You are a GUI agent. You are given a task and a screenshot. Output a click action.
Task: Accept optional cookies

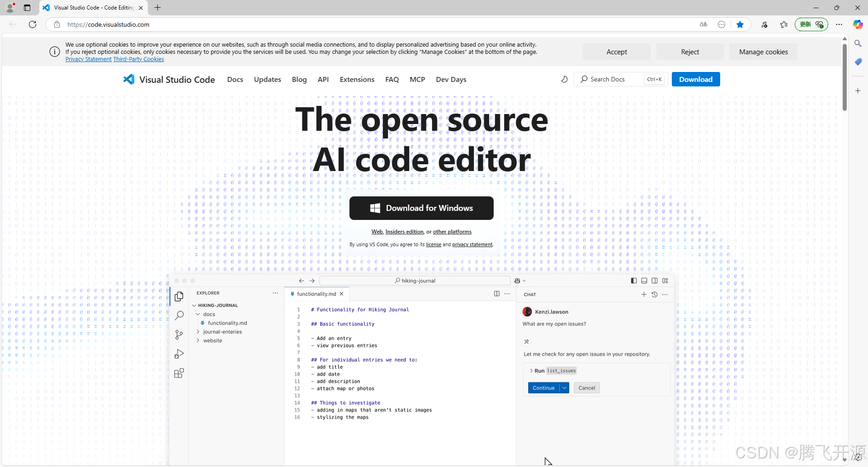[x=617, y=52]
